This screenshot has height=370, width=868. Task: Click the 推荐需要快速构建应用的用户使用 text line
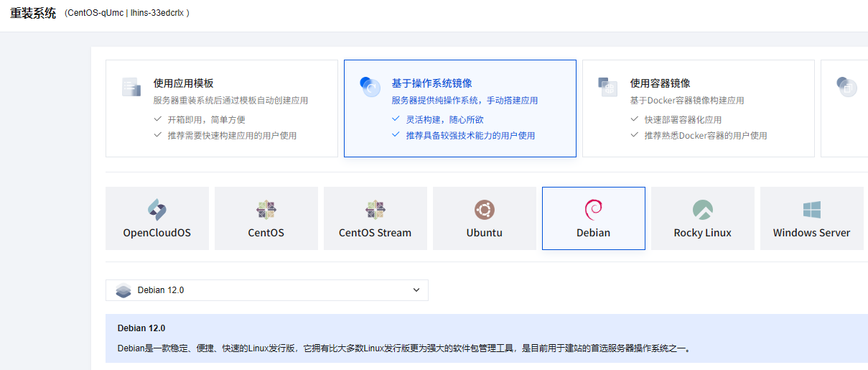pos(233,135)
